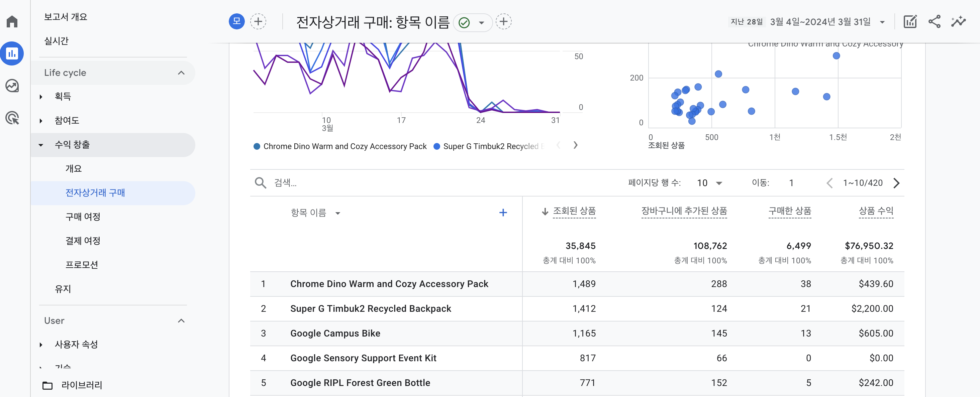Viewport: 980px width, 397px height.
Task: Add a comparison with plus circle
Action: [258, 22]
